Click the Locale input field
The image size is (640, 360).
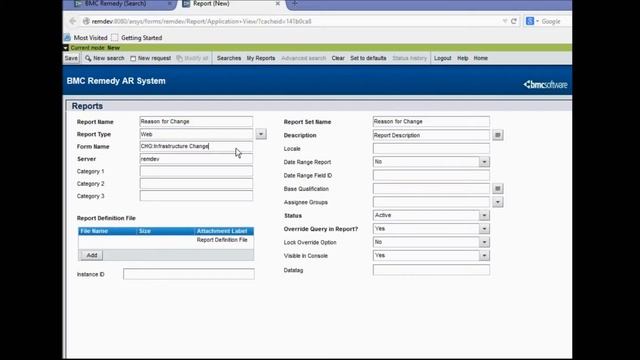click(431, 149)
